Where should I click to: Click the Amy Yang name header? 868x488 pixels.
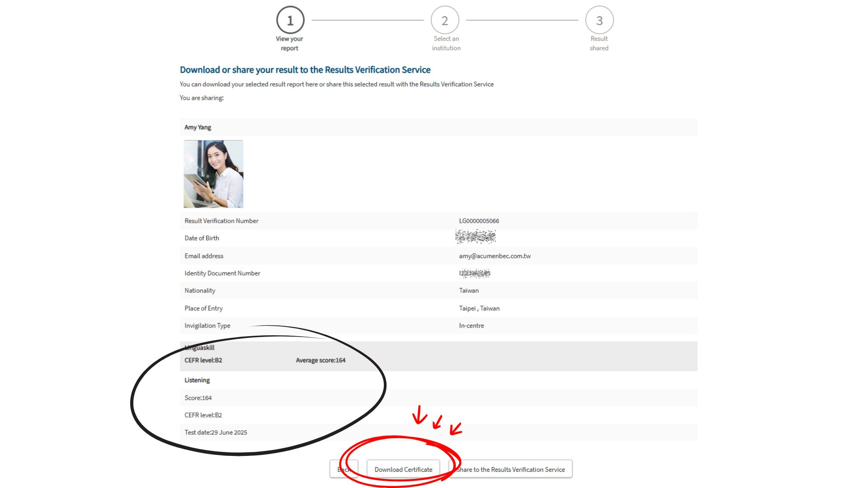point(198,127)
